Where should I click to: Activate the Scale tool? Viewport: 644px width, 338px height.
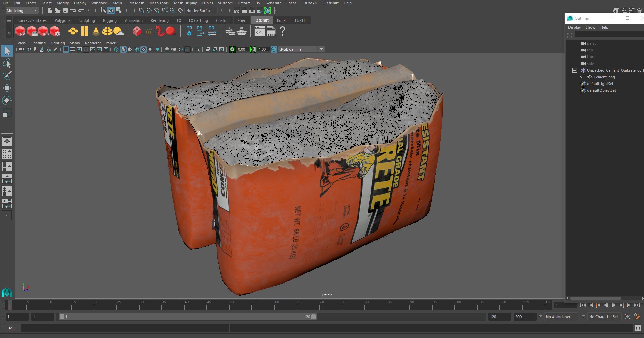pyautogui.click(x=7, y=113)
